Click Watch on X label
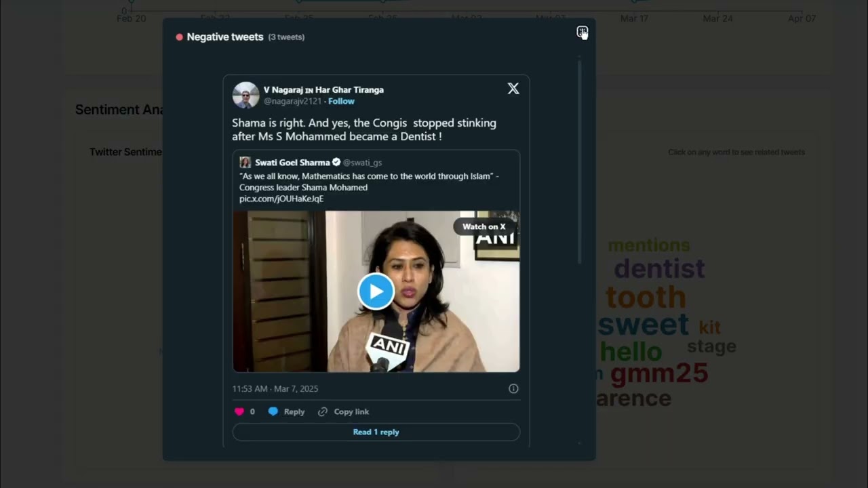This screenshot has height=488, width=868. coord(484,226)
